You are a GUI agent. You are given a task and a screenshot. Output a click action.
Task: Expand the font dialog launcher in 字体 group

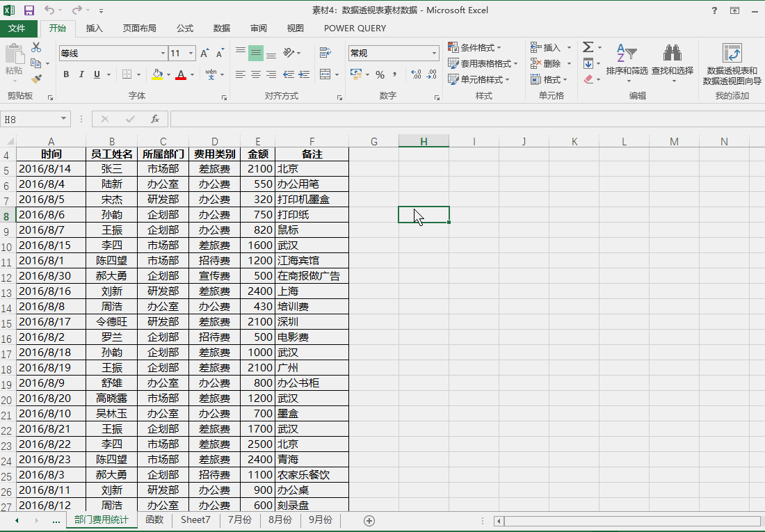pyautogui.click(x=224, y=97)
